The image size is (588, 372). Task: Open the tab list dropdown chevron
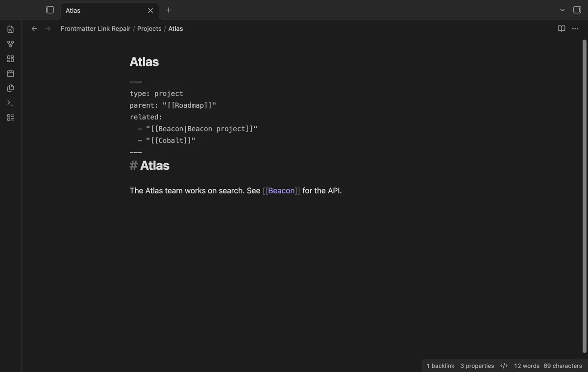point(563,10)
